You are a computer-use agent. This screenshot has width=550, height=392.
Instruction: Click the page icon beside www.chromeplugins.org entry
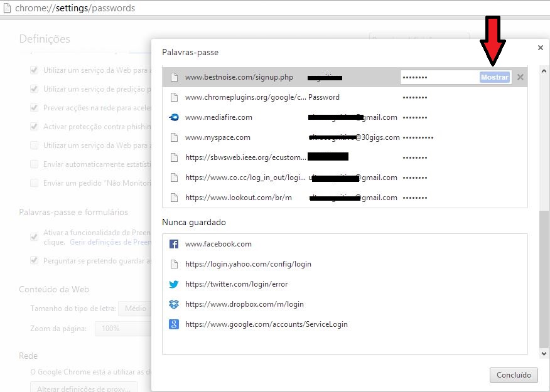[174, 97]
